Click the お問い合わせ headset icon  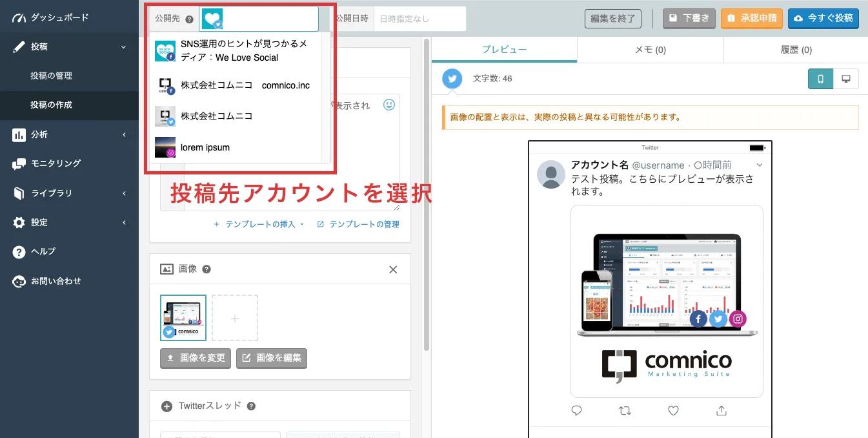tap(19, 281)
